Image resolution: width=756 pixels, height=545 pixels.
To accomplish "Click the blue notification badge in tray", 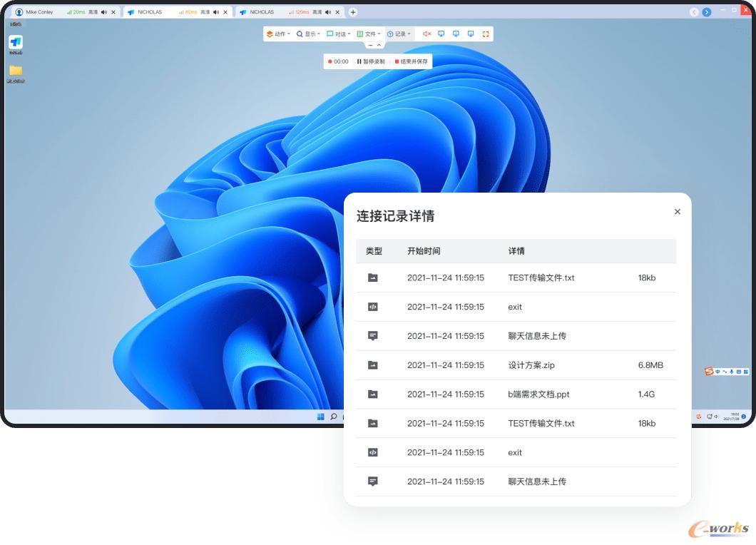I will click(743, 417).
